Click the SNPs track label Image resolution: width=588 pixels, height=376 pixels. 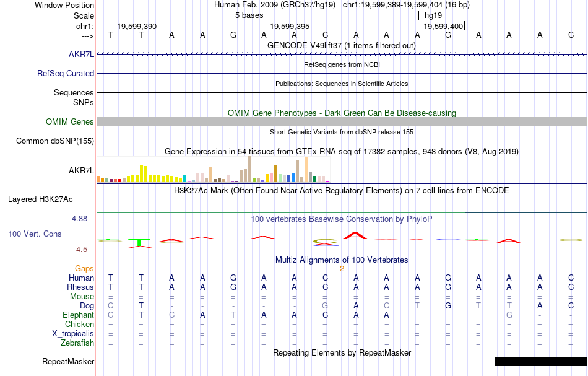point(84,102)
